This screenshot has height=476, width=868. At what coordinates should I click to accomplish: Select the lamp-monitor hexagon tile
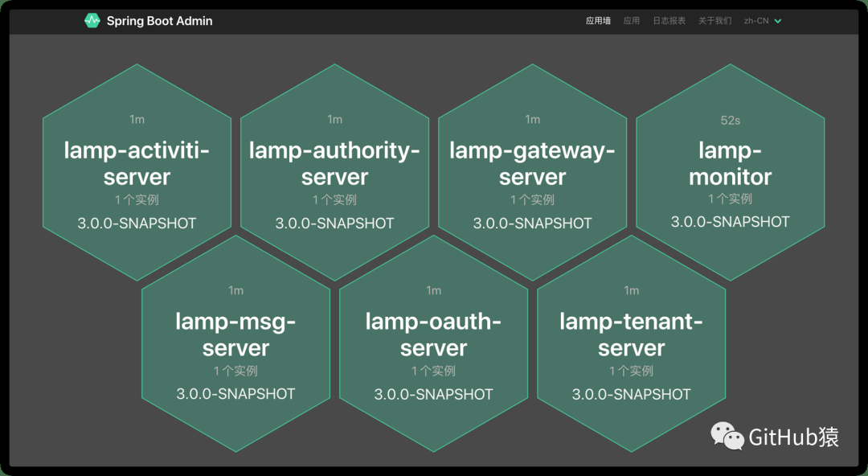point(730,172)
